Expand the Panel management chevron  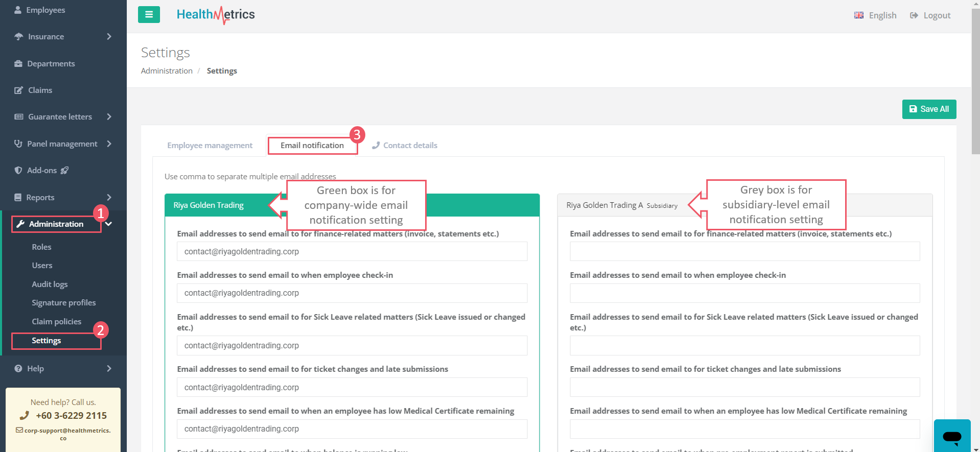coord(109,144)
